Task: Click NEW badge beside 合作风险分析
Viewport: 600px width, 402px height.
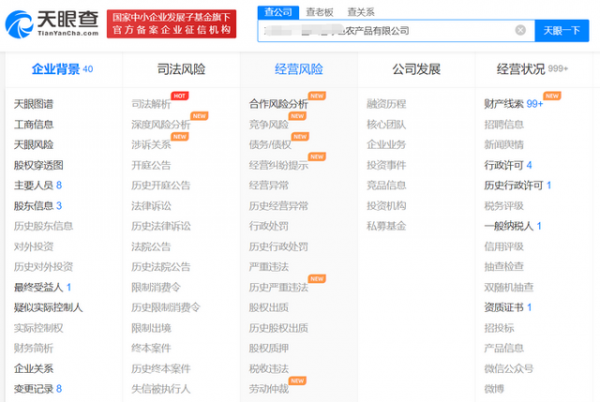Action: click(x=316, y=95)
